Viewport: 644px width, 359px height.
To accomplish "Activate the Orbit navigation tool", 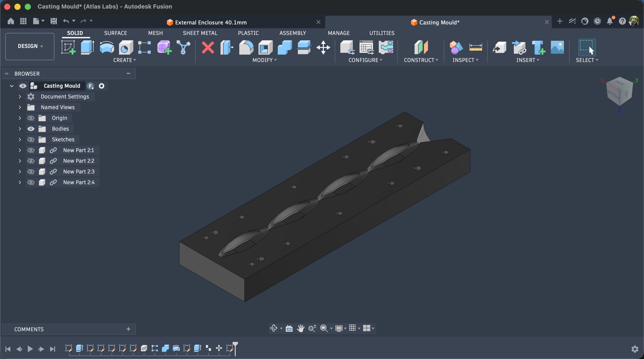I will [274, 328].
